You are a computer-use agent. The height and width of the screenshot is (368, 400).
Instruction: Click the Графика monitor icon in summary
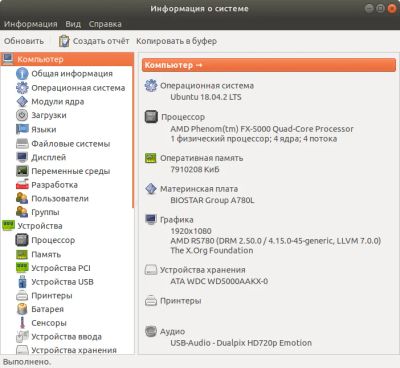pyautogui.click(x=151, y=219)
